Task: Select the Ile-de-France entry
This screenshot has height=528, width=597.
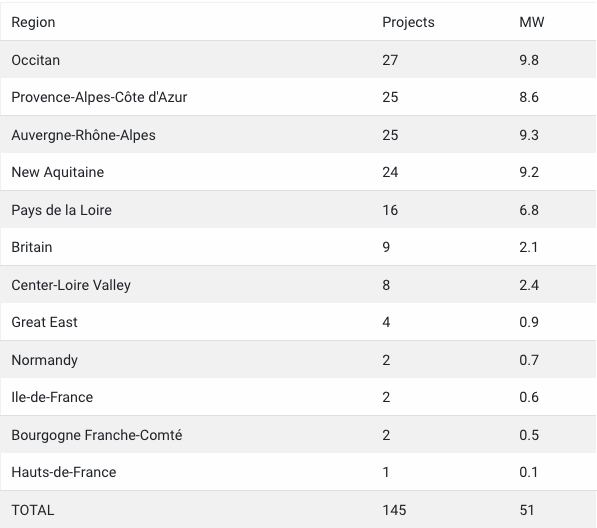Action: [x=52, y=397]
